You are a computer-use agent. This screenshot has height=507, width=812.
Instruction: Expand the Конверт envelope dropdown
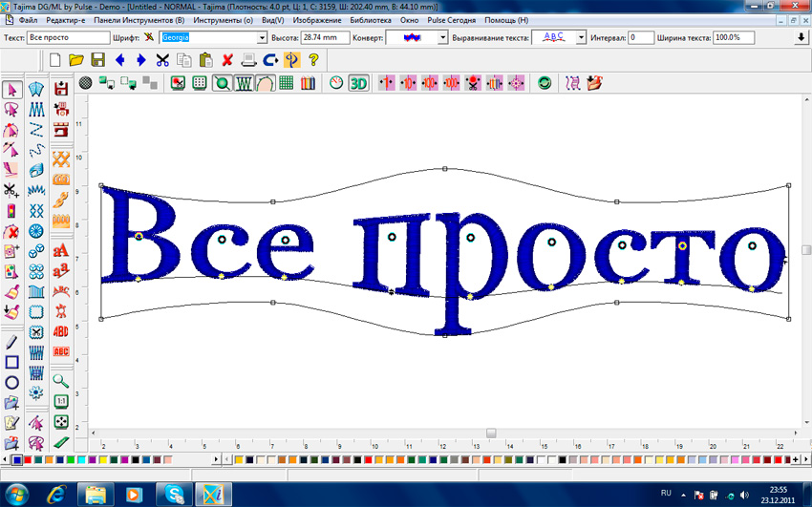(442, 37)
